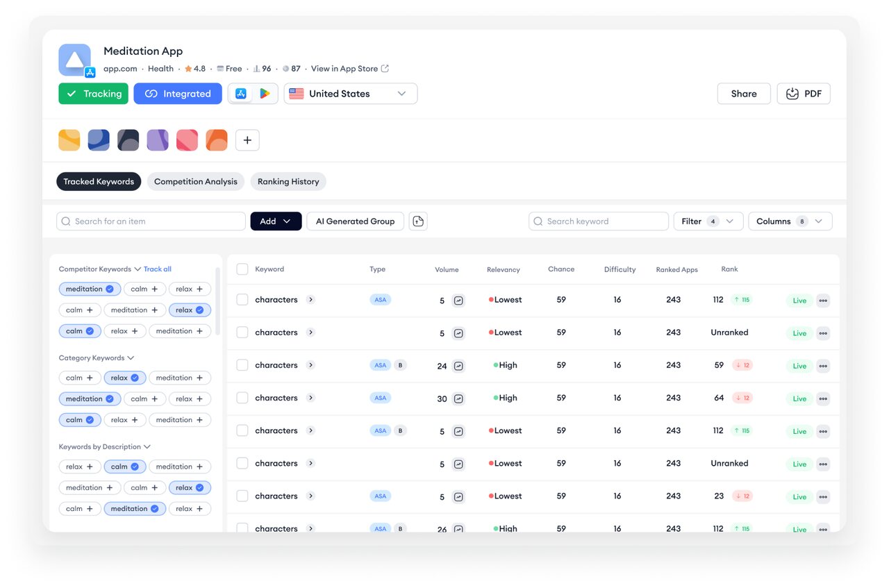Download report via PDF button

pos(804,94)
